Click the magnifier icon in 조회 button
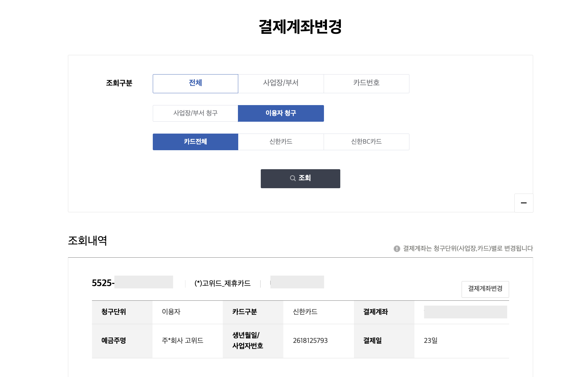The height and width of the screenshot is (377, 588). 293,178
